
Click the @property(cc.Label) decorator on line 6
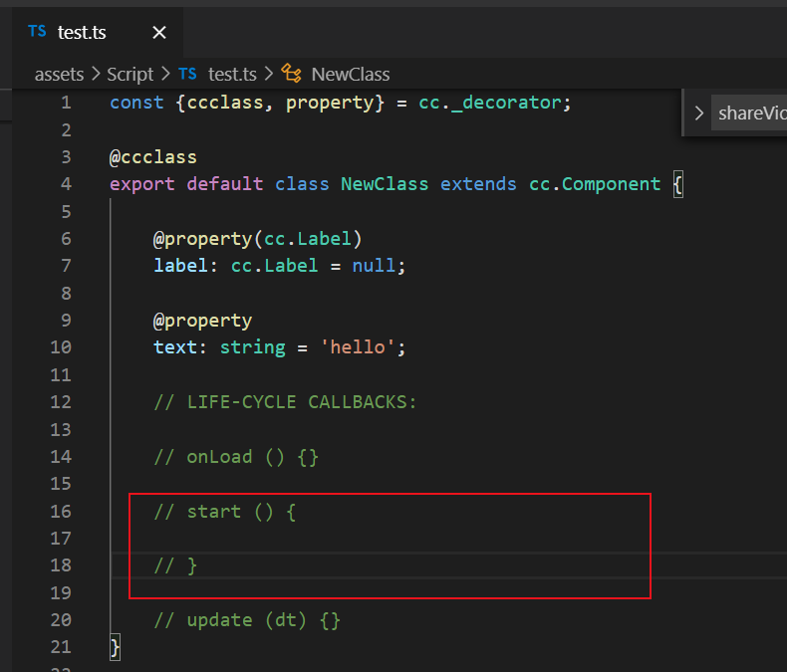coord(257,239)
